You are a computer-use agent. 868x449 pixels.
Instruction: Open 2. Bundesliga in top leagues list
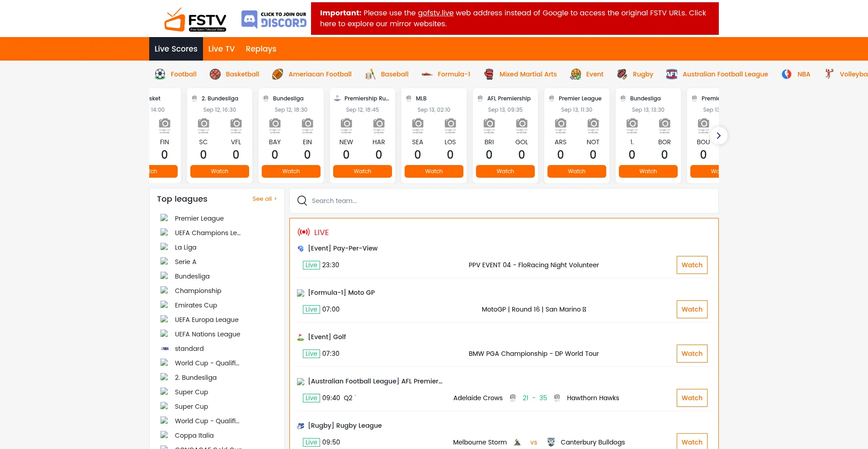(196, 378)
